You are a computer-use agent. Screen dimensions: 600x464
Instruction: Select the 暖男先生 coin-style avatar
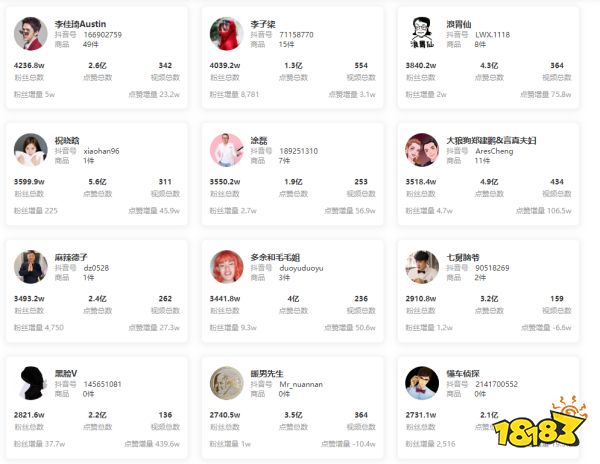click(227, 383)
